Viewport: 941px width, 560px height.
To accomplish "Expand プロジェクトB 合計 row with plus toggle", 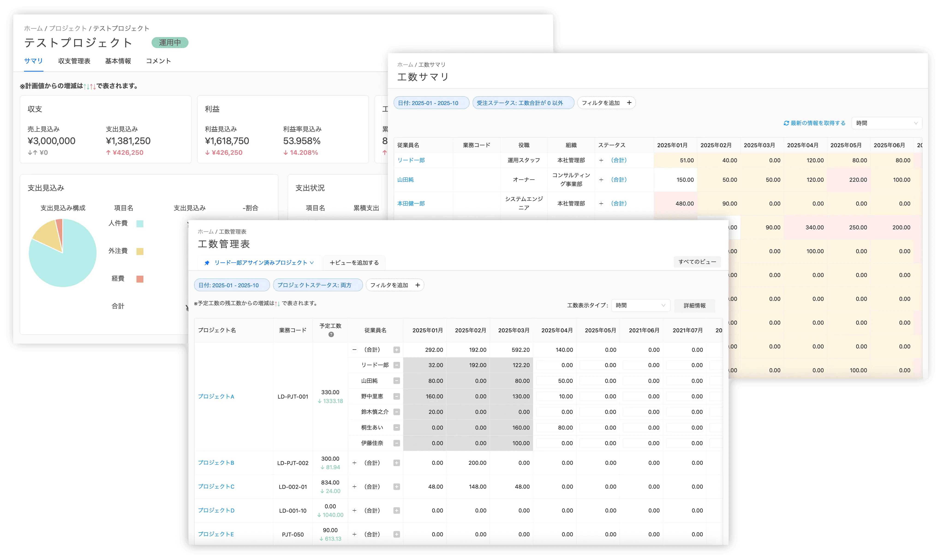I will [354, 463].
